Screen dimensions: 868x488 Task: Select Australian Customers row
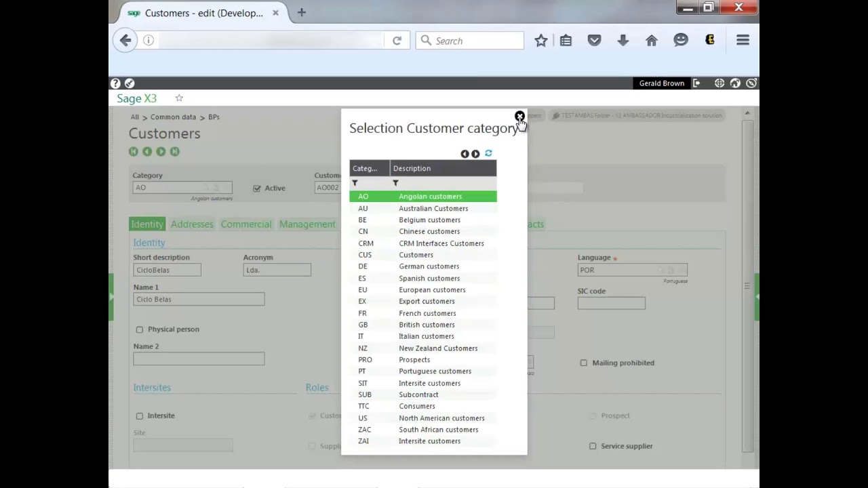point(423,209)
